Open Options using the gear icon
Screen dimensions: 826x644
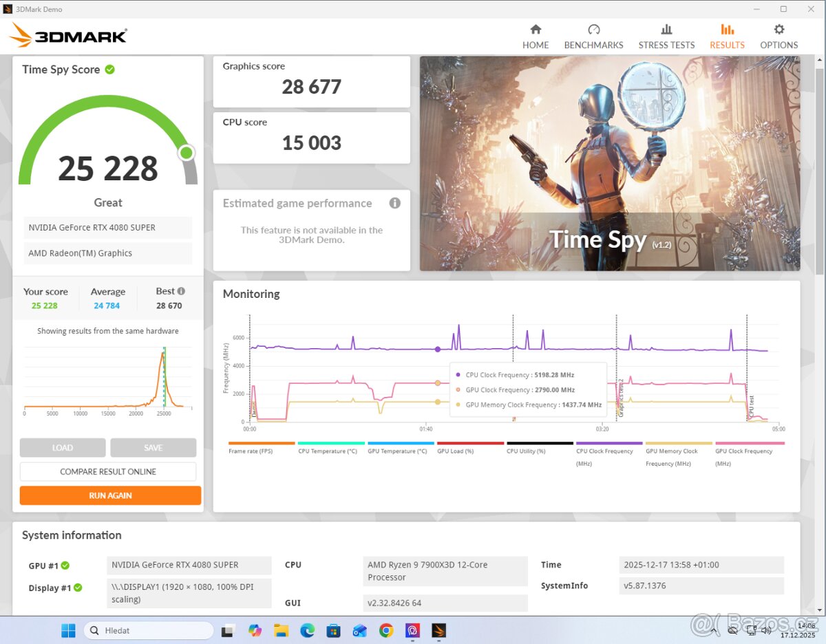(x=779, y=29)
